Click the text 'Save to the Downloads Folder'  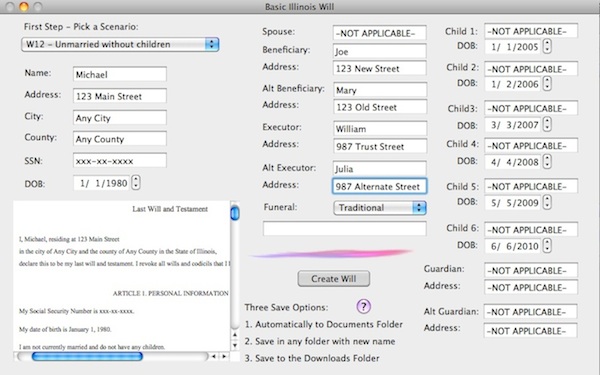pyautogui.click(x=317, y=358)
